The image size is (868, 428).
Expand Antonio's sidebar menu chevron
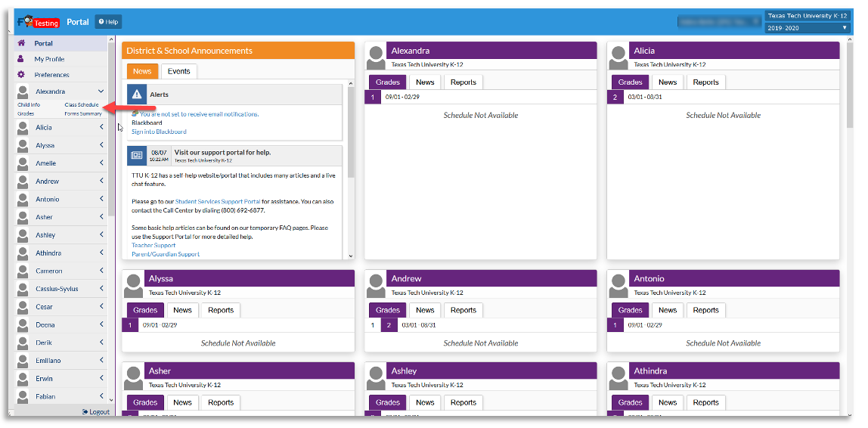[102, 199]
